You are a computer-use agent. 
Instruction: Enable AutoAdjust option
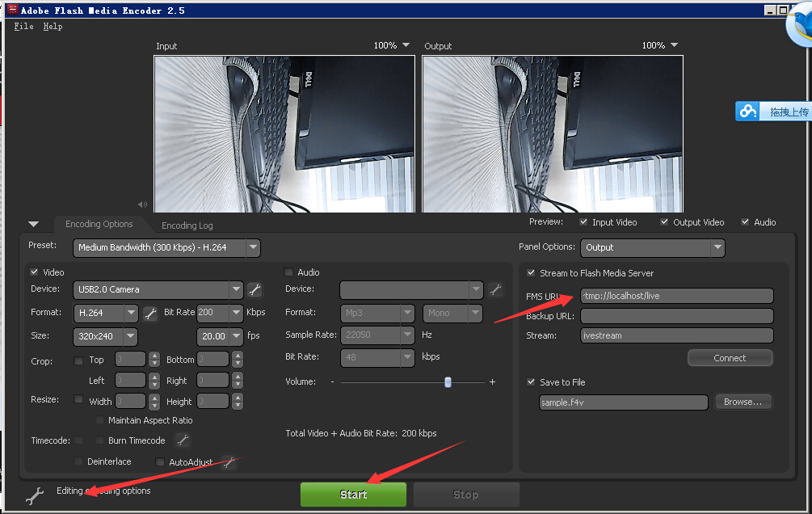[x=160, y=461]
